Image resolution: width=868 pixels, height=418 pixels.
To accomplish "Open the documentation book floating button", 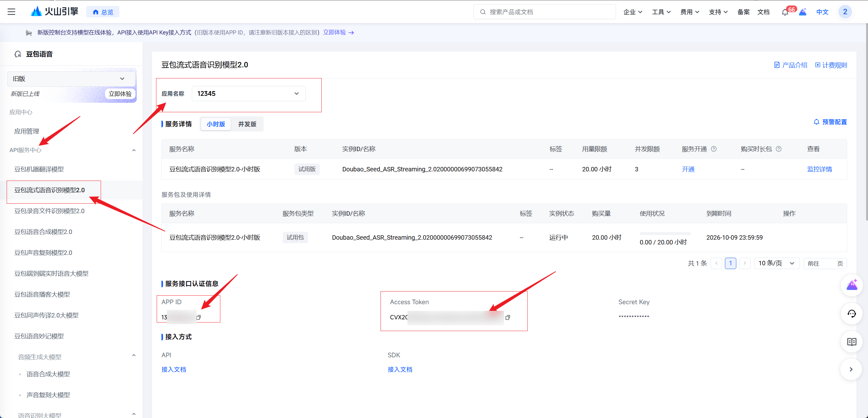I will 851,341.
